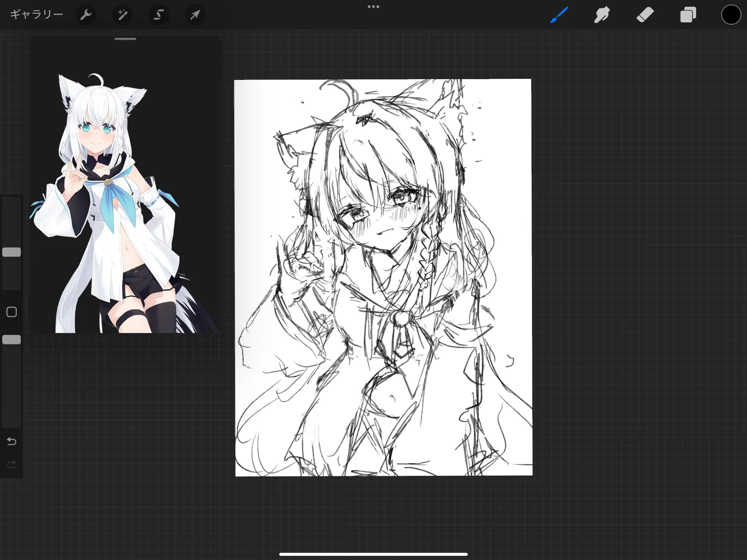The image size is (747, 560).
Task: Click the fox girl reference image
Action: click(x=125, y=202)
